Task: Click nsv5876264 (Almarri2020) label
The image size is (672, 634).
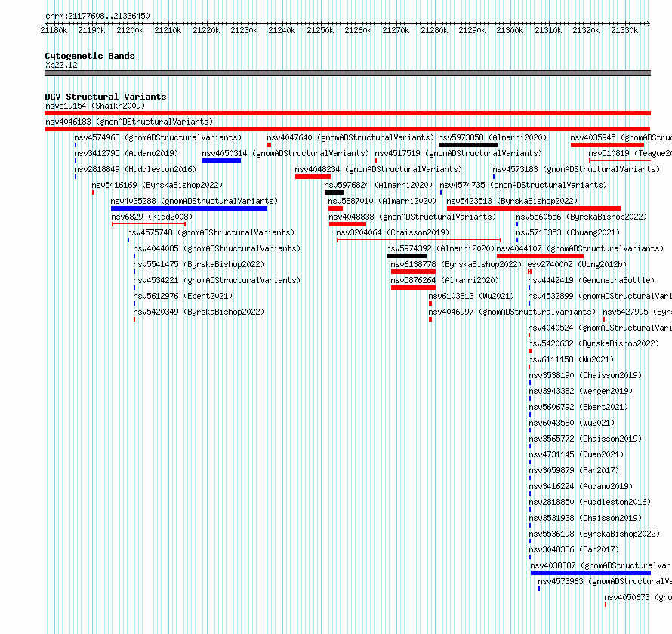Action: (445, 280)
